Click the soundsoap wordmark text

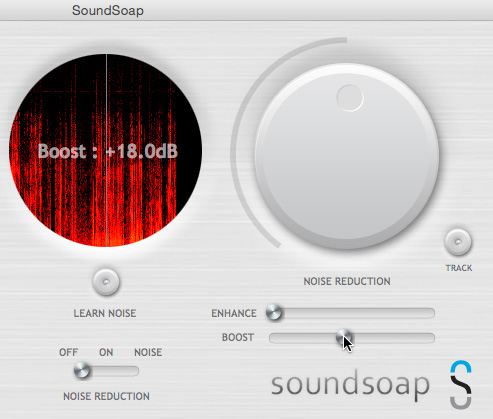pos(350,385)
